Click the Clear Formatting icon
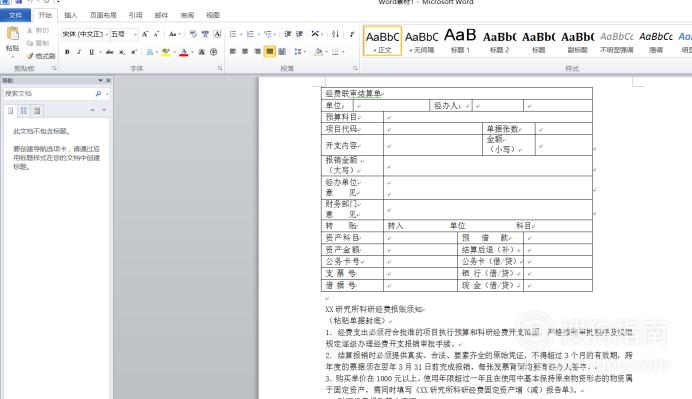The height and width of the screenshot is (399, 692). (x=193, y=34)
